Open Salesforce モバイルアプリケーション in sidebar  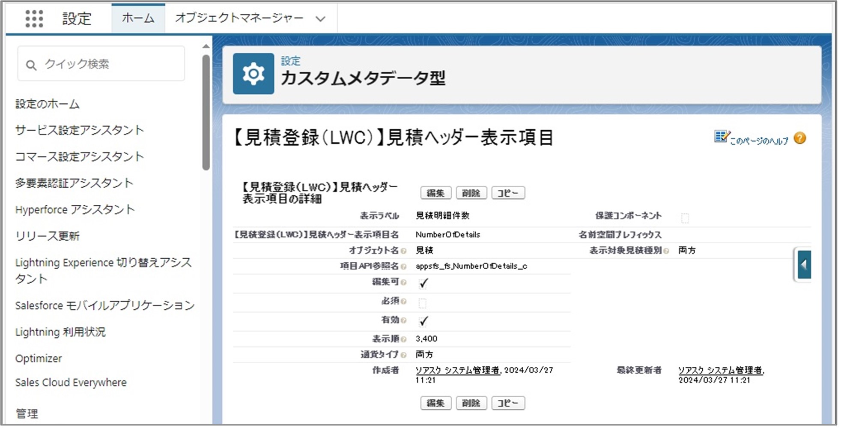tap(105, 305)
